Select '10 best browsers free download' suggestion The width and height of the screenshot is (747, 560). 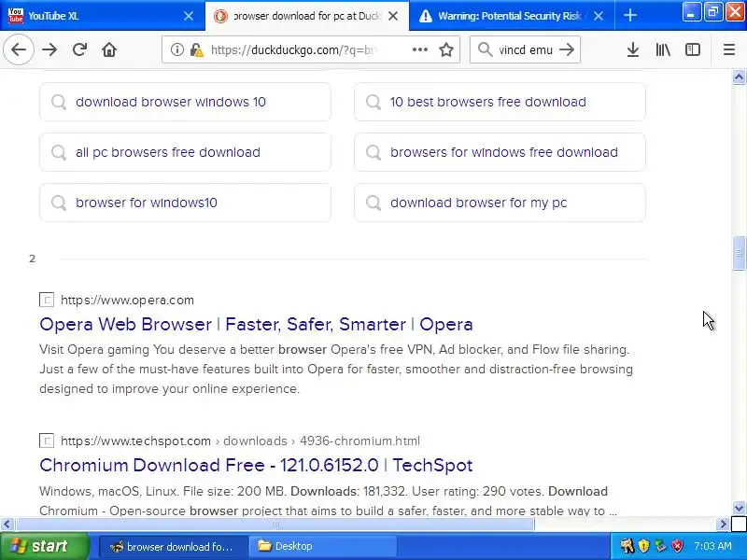(x=500, y=102)
